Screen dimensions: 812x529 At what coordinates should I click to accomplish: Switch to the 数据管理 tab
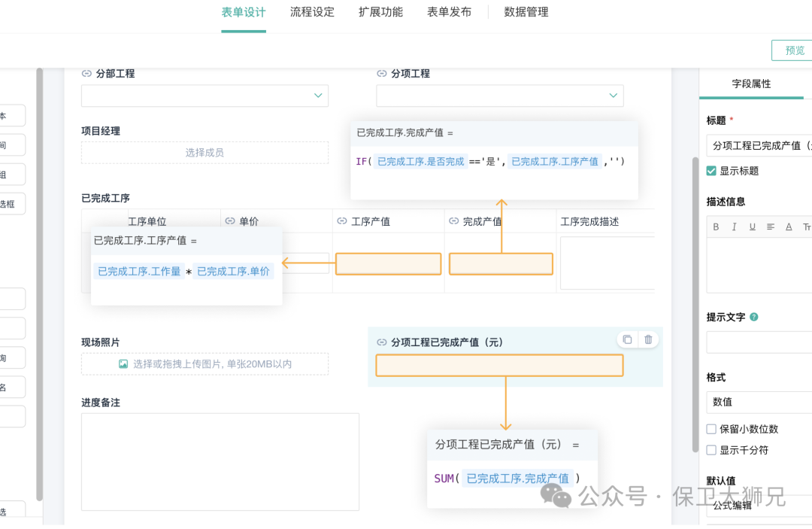tap(526, 12)
